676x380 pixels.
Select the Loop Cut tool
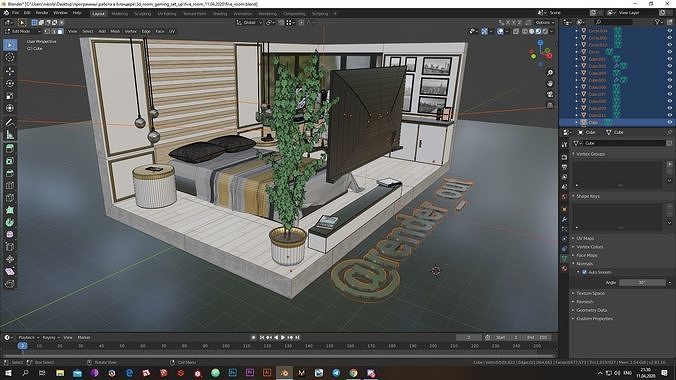click(x=9, y=185)
